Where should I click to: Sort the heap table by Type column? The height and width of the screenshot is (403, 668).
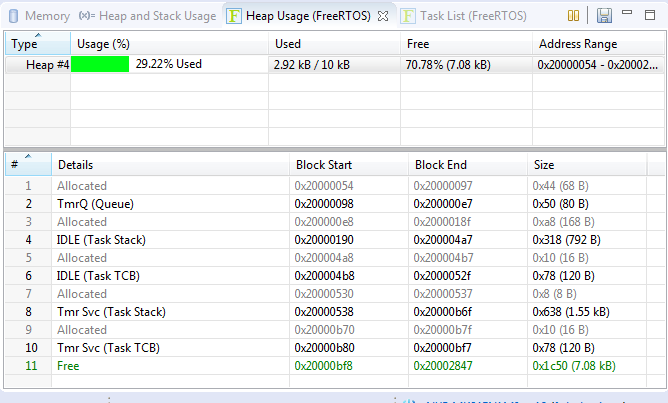(37, 43)
